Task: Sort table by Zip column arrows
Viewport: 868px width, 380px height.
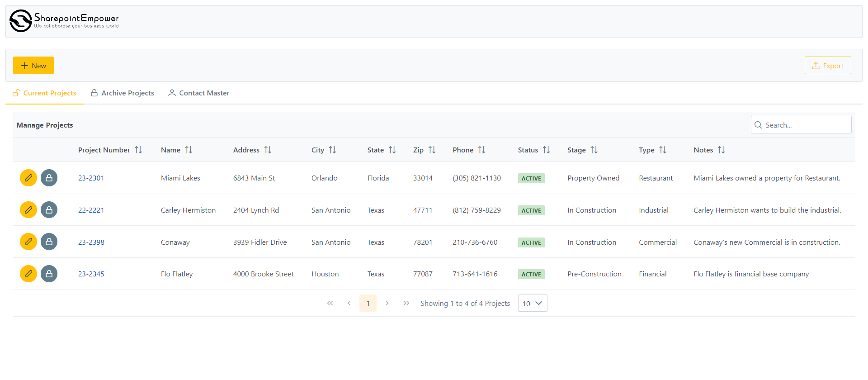Action: pos(432,150)
